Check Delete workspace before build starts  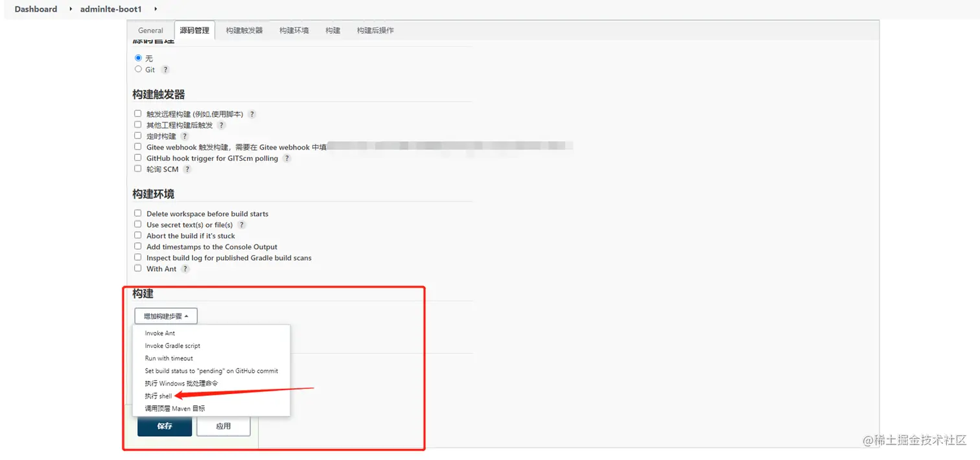(x=138, y=213)
